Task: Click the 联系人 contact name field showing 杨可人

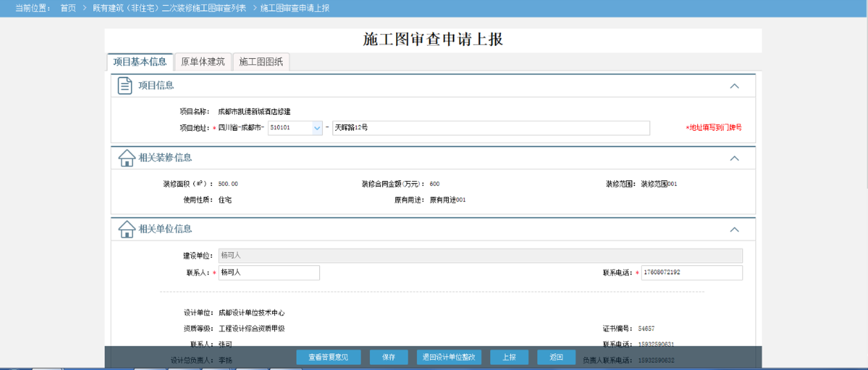Action: 269,272
